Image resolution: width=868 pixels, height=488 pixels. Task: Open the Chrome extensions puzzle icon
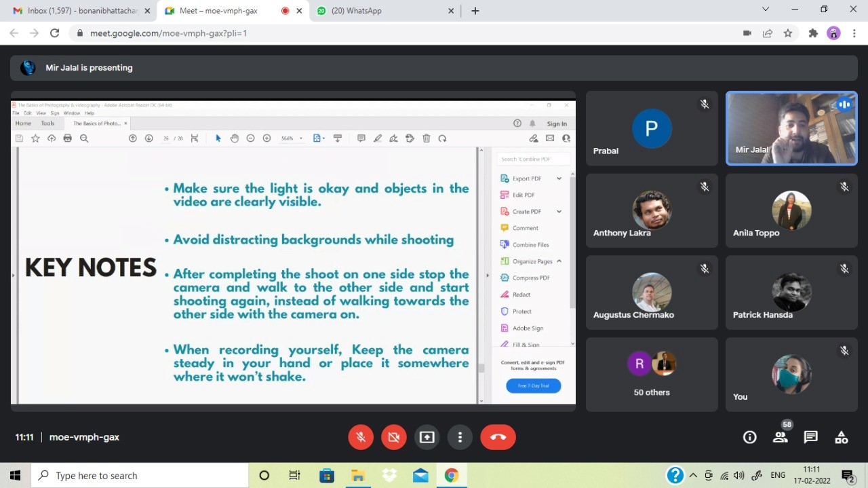tap(812, 33)
